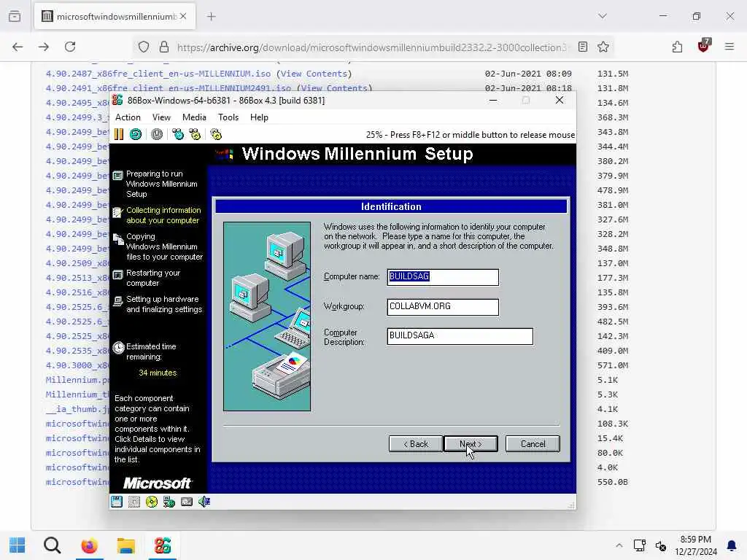The image size is (747, 560).
Task: Open Firefox application hamburger menu
Action: [x=729, y=47]
